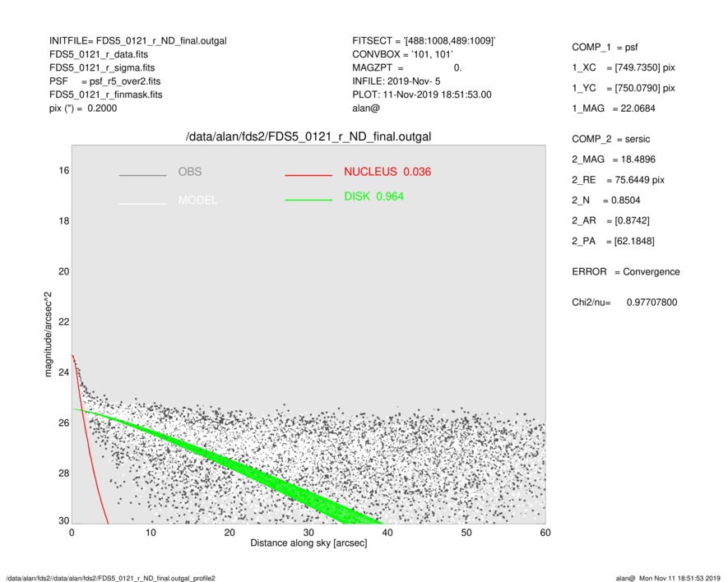Click the y-axis tick label 28
Screen dimensions: 728x582
[64, 473]
